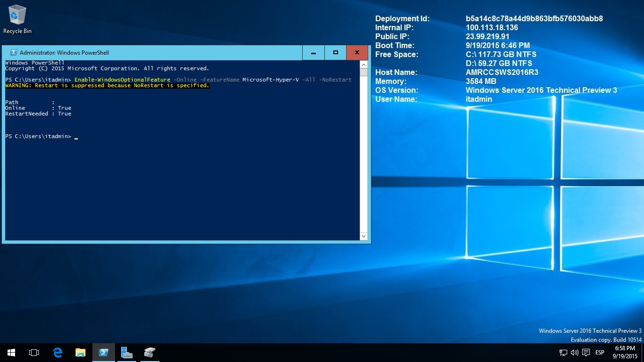Open File Explorer from the taskbar
Viewport: 644px width, 362px height.
coord(81,353)
